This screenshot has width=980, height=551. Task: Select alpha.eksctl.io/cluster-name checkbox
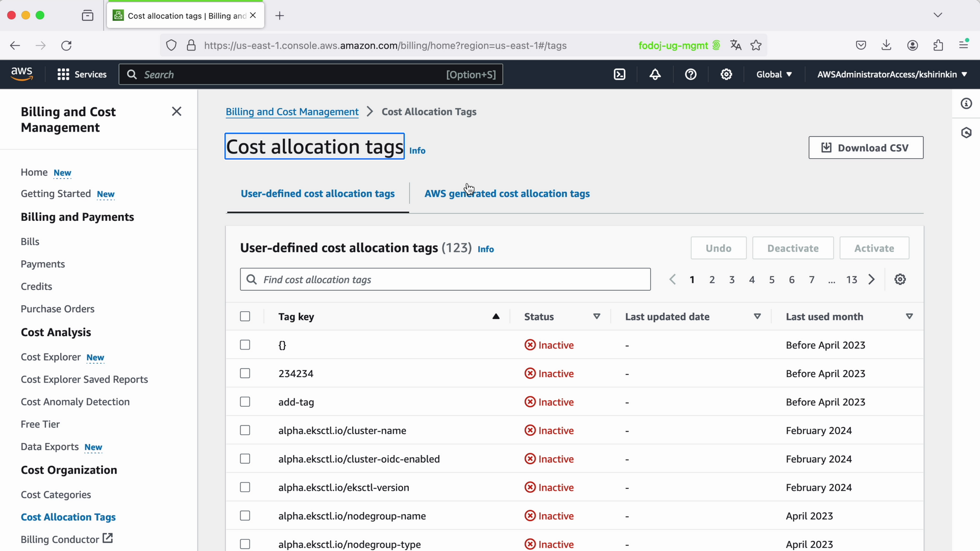245,431
